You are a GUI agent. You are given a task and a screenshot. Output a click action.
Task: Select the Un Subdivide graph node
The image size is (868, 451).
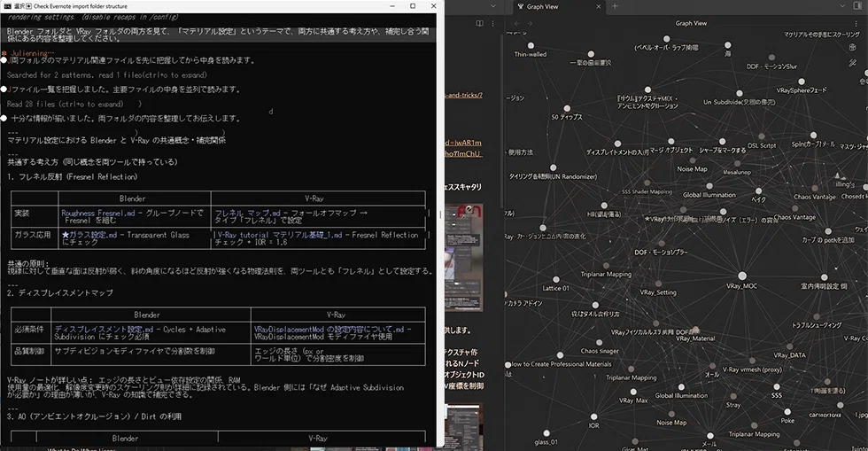(739, 93)
